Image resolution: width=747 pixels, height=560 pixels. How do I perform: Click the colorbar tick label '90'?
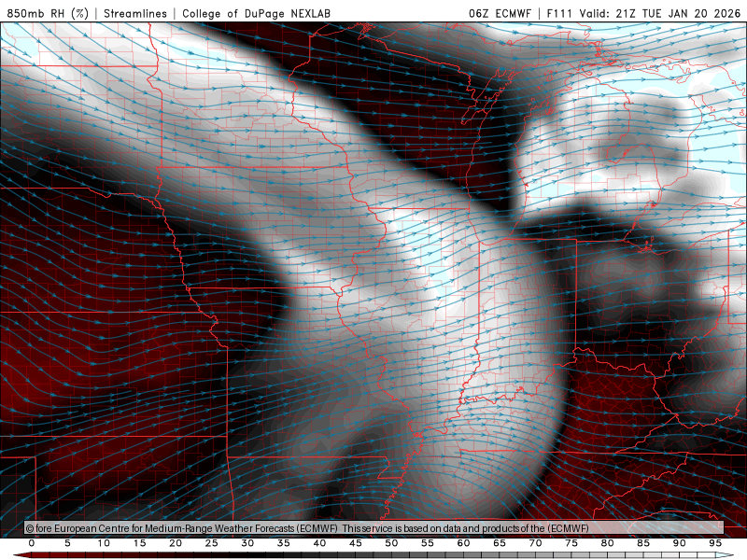pos(680,543)
